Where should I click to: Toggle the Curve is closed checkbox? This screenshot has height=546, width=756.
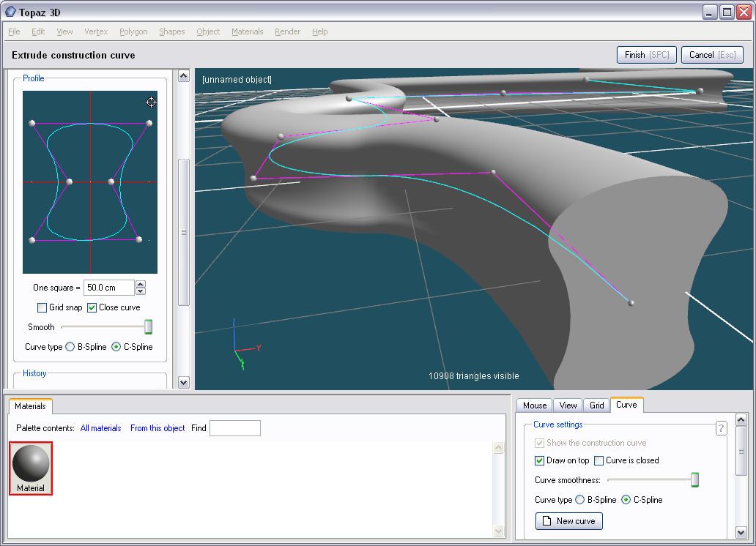[x=599, y=460]
